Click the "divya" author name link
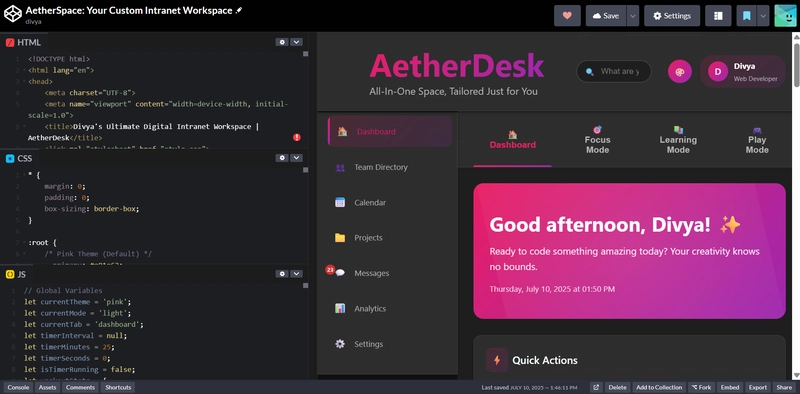800x394 pixels. pos(33,21)
